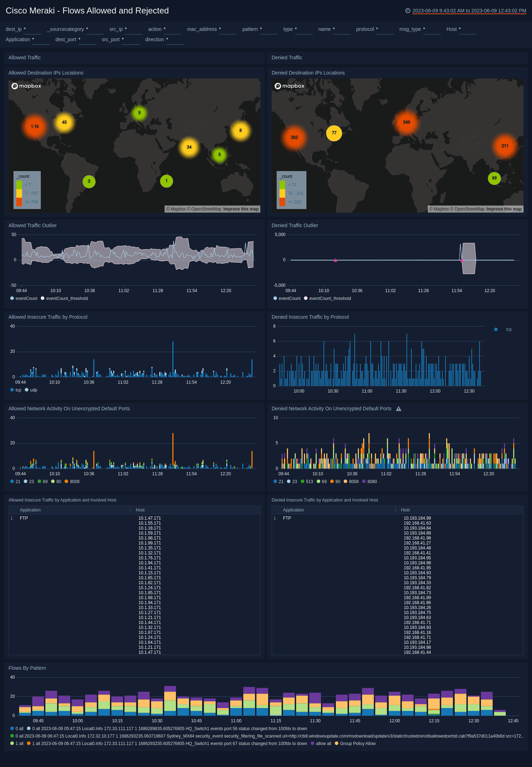Sort by Application column in Allowed table
The height and width of the screenshot is (767, 532).
(x=30, y=510)
